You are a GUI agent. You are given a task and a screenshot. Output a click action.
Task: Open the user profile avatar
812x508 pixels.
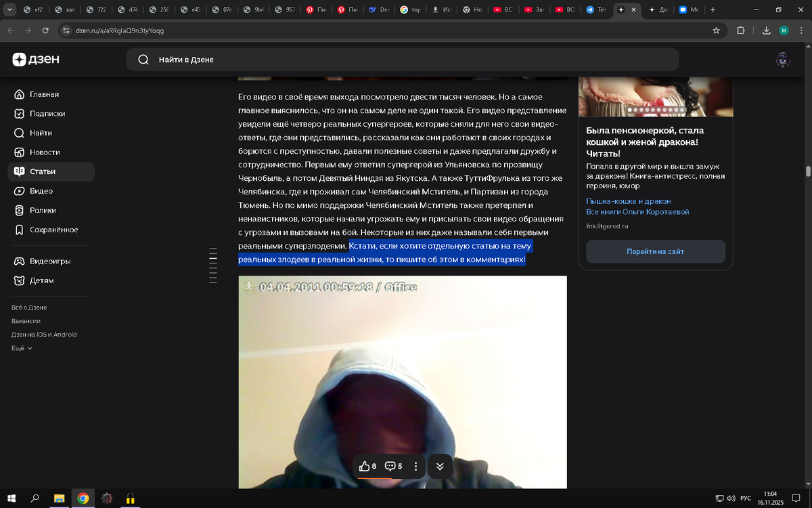coord(783,60)
